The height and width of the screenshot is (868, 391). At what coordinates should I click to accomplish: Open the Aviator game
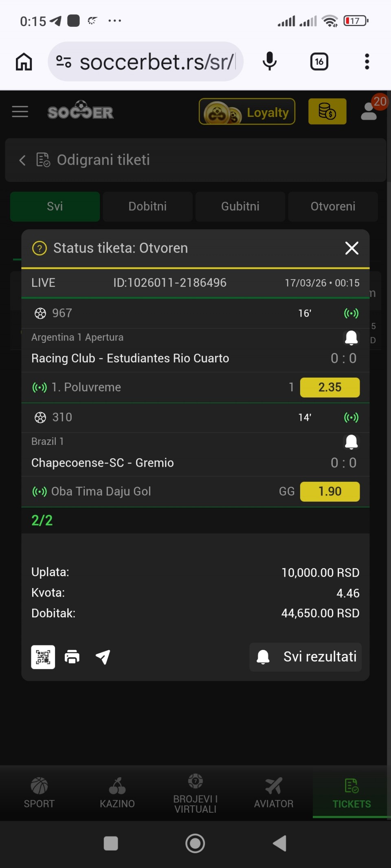(274, 792)
